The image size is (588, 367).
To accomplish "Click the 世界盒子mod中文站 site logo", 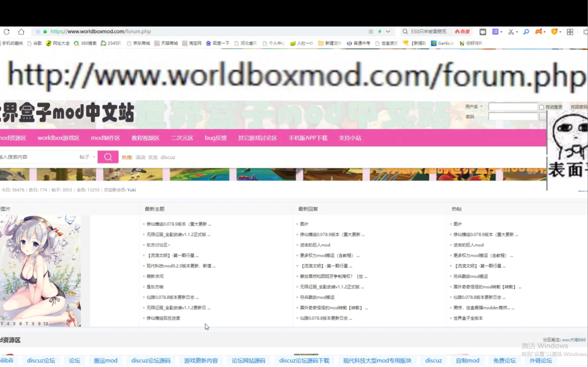I will tap(67, 113).
